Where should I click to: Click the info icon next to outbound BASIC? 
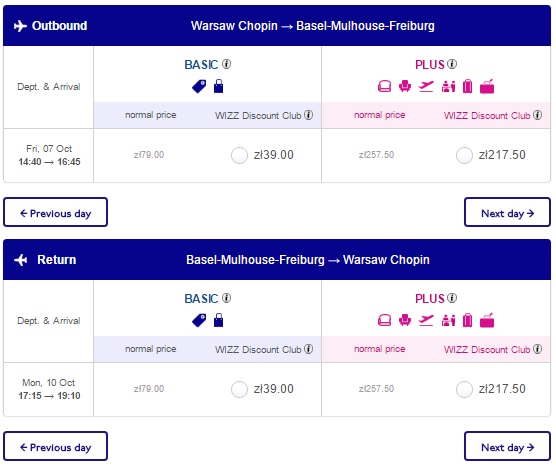click(226, 64)
